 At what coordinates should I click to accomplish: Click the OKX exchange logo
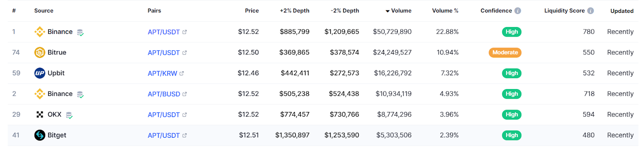point(39,114)
